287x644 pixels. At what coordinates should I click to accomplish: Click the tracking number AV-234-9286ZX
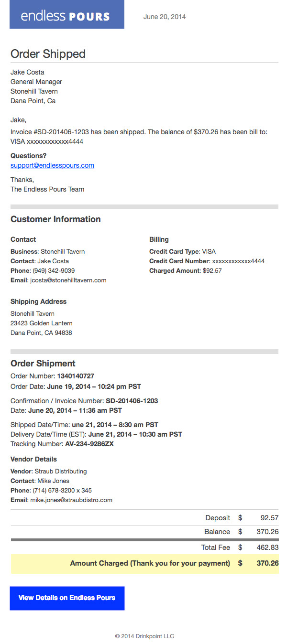89,444
